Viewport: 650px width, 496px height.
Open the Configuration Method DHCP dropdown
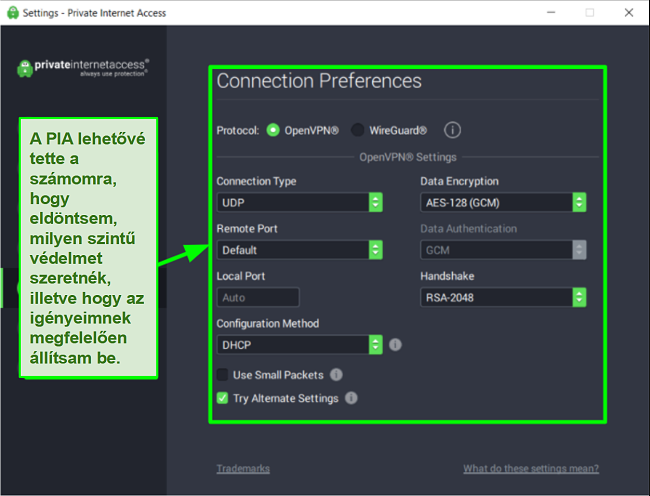pyautogui.click(x=299, y=344)
